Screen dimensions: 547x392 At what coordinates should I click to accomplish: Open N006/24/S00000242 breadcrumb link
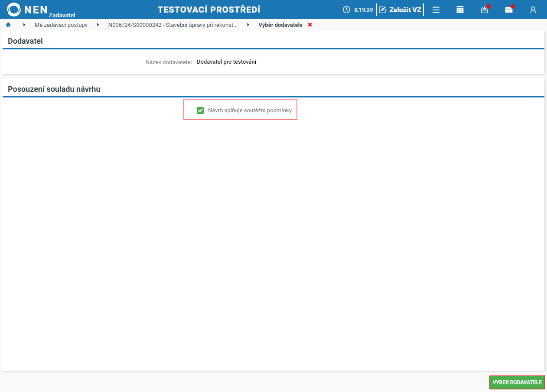(173, 25)
